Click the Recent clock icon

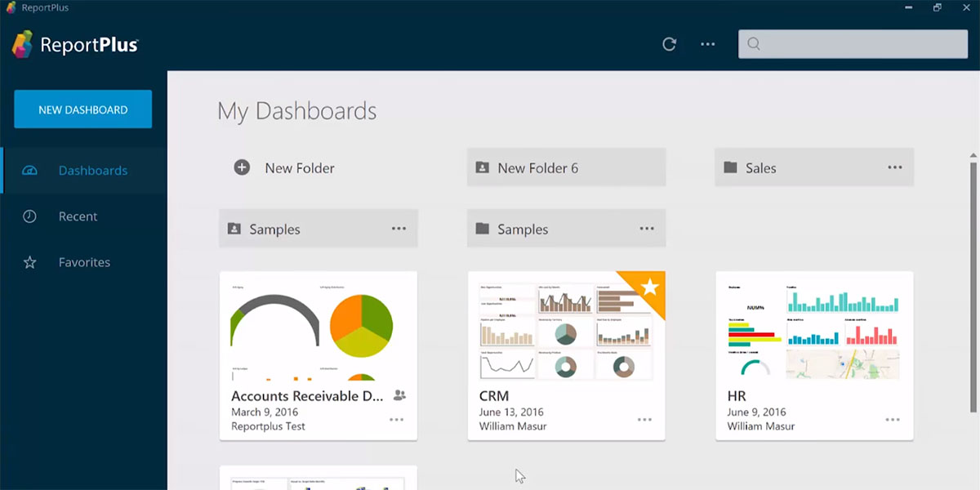point(30,216)
